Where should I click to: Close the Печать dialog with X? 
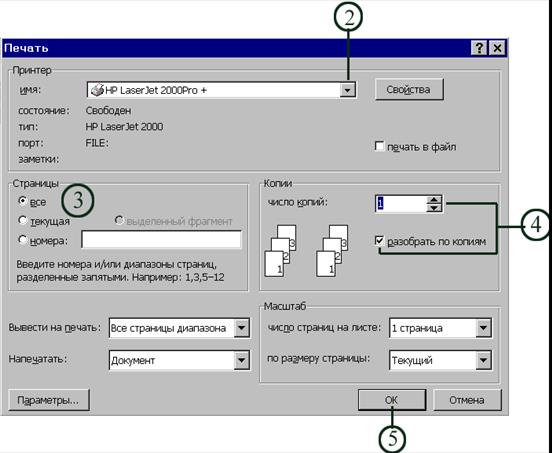click(497, 48)
